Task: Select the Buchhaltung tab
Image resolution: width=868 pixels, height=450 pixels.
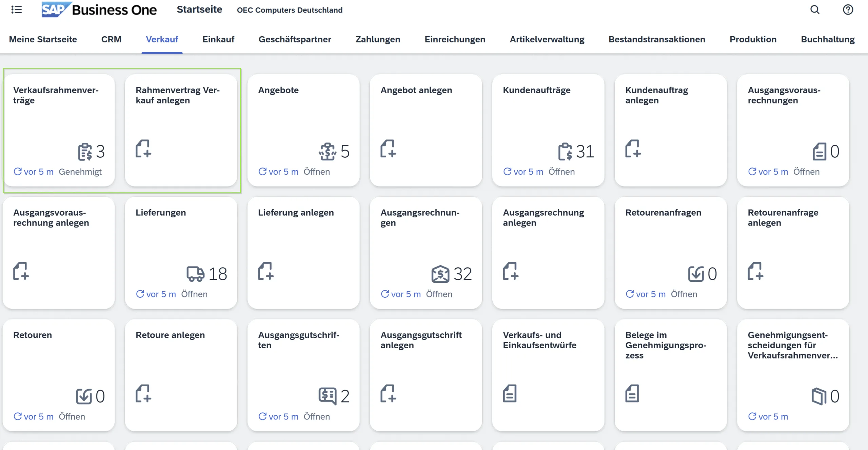Action: [x=827, y=39]
